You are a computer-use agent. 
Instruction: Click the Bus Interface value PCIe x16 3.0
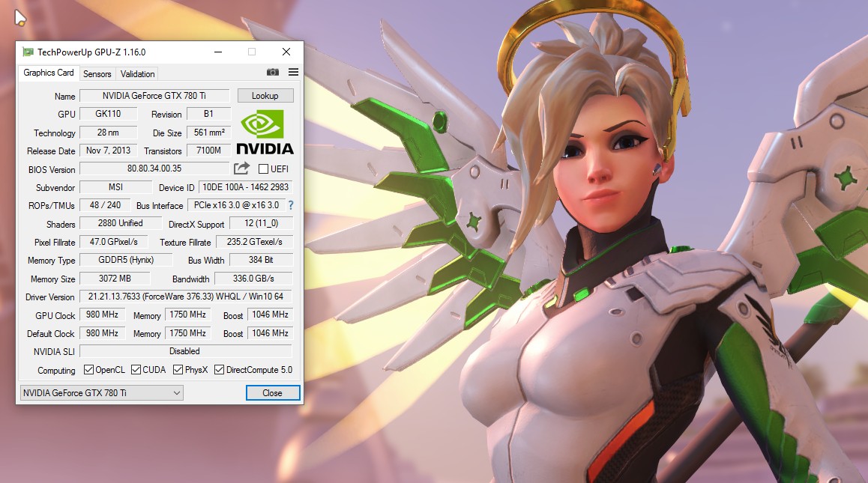pos(236,205)
